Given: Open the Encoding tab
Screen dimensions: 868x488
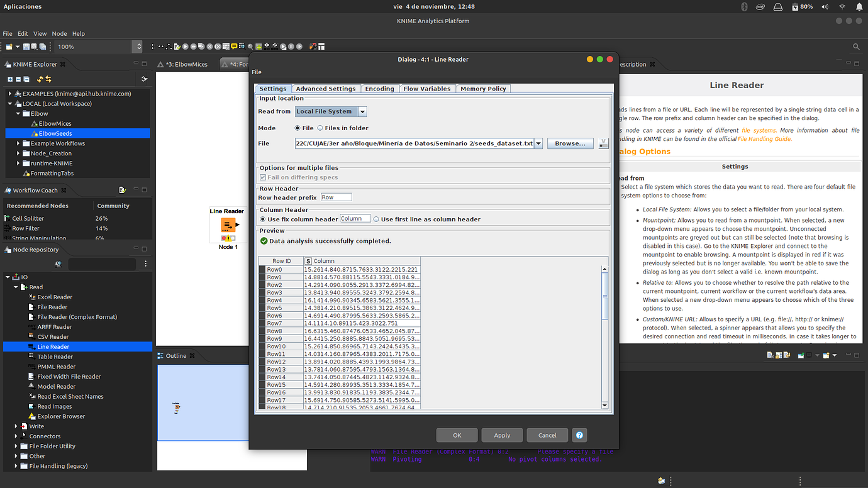Looking at the screenshot, I should (379, 89).
